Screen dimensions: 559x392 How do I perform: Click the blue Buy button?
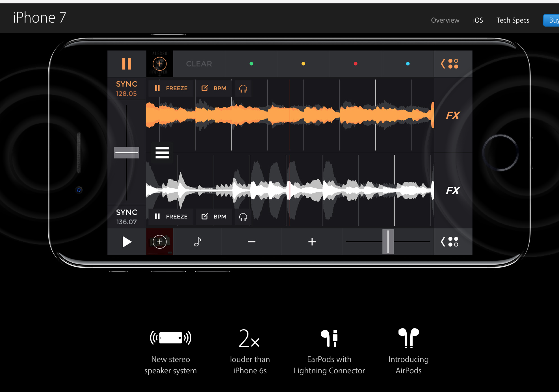[x=551, y=20]
